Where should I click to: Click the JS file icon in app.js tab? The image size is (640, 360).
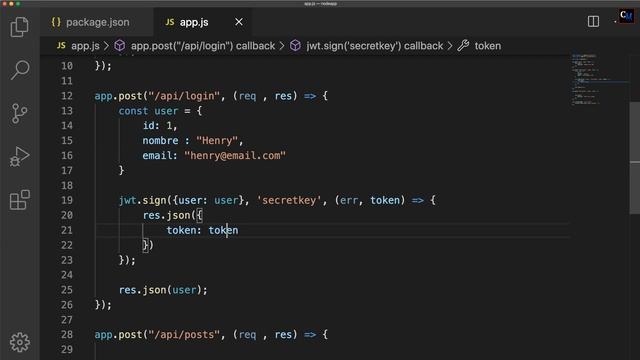click(170, 22)
